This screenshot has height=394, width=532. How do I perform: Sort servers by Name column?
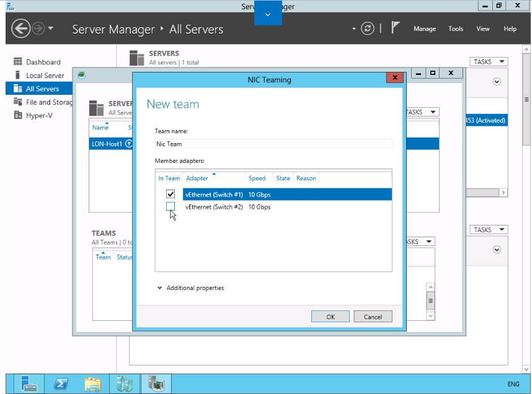(x=100, y=128)
